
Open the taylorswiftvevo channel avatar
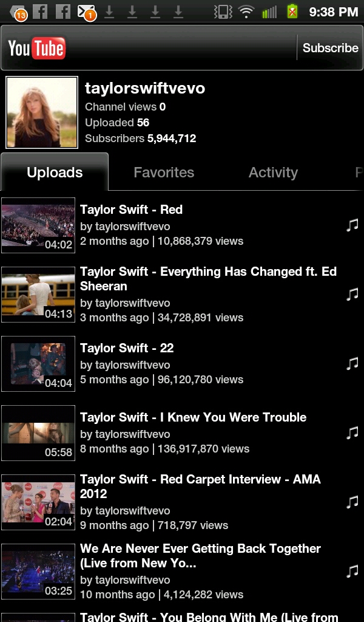point(42,112)
